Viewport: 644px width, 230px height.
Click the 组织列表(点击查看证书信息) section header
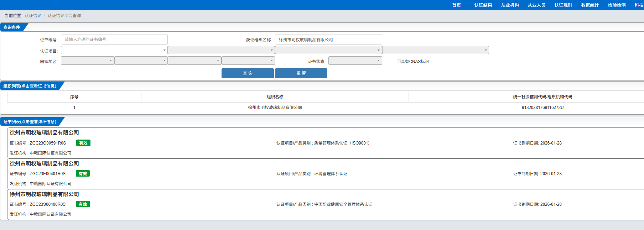pyautogui.click(x=30, y=86)
